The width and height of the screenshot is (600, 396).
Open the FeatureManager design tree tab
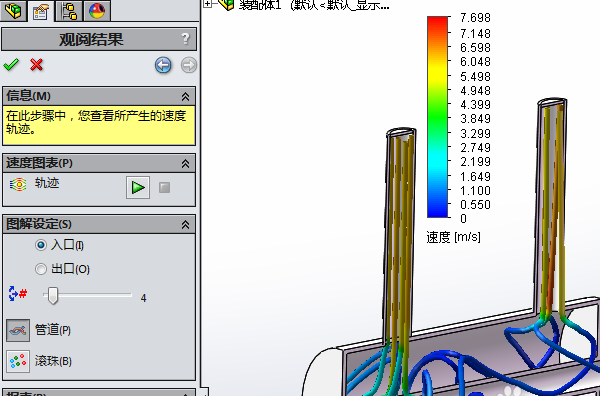13,10
